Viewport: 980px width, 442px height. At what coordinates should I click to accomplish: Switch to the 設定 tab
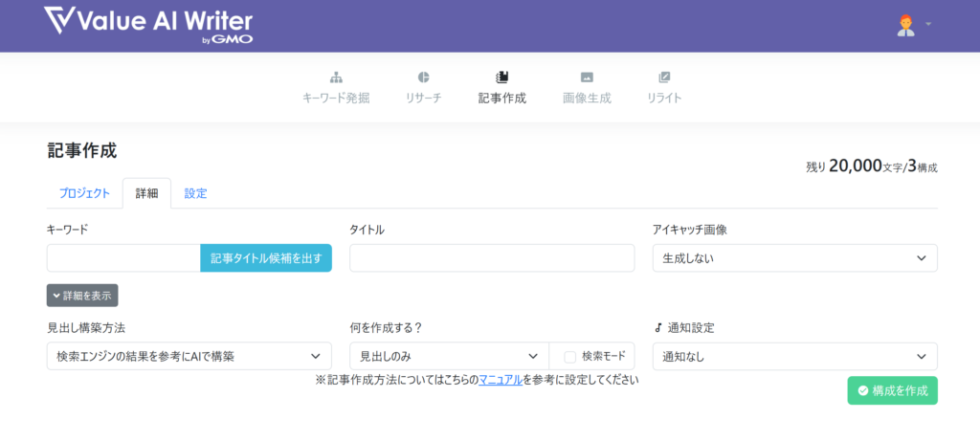pos(195,193)
